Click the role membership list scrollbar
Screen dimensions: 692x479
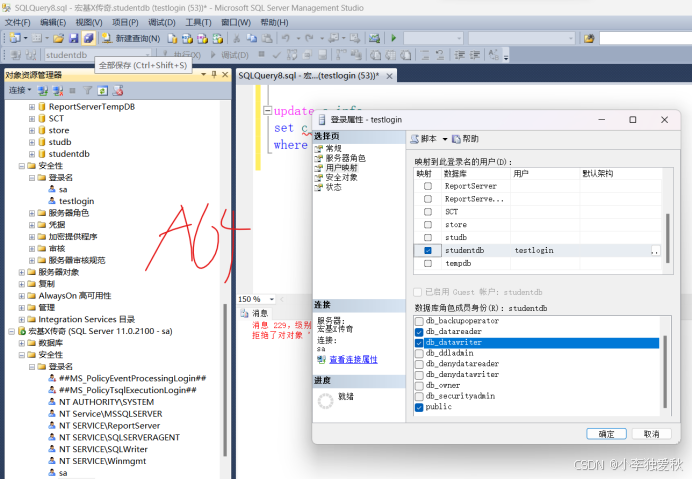tap(665, 371)
